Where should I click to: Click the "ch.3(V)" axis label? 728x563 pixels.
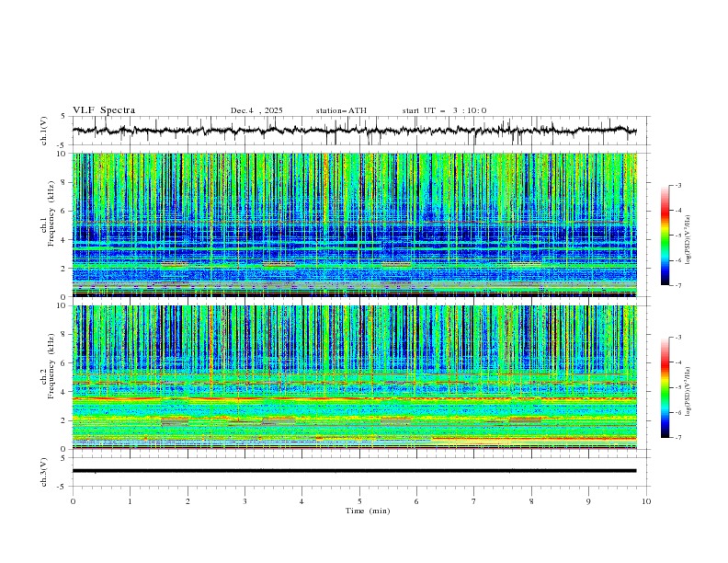coord(44,472)
